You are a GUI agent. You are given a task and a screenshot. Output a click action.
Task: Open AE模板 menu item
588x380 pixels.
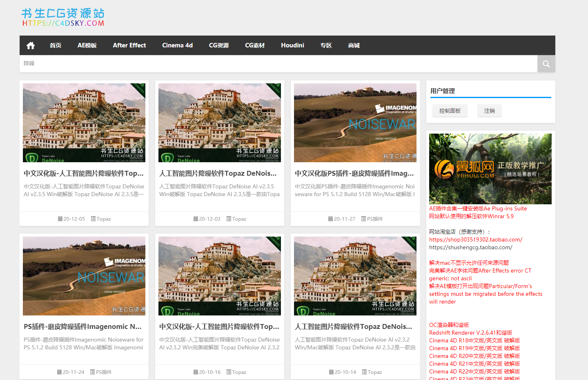[87, 45]
